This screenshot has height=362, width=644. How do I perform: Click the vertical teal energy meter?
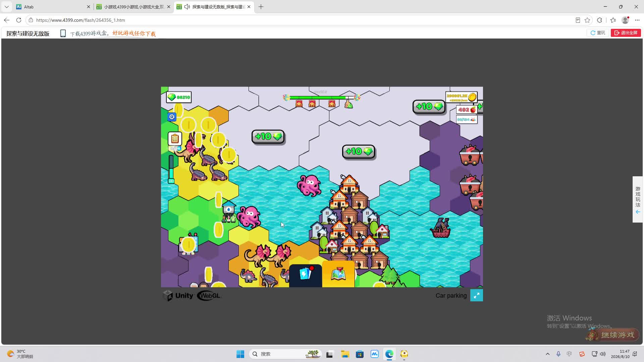(171, 169)
